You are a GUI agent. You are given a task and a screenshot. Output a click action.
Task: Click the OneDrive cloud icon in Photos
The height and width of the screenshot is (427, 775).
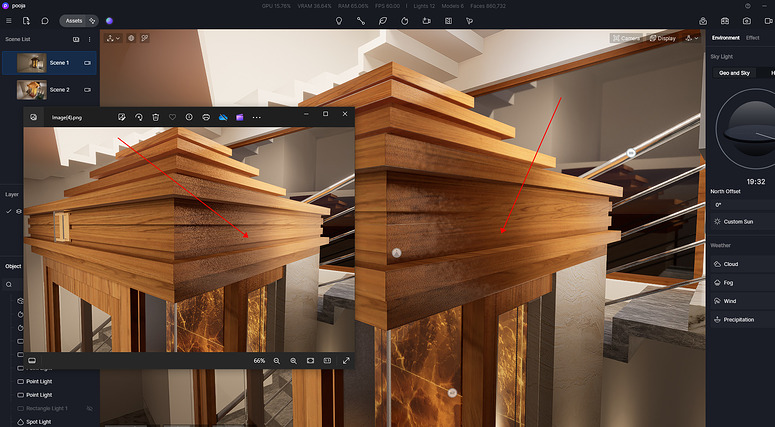click(x=223, y=117)
